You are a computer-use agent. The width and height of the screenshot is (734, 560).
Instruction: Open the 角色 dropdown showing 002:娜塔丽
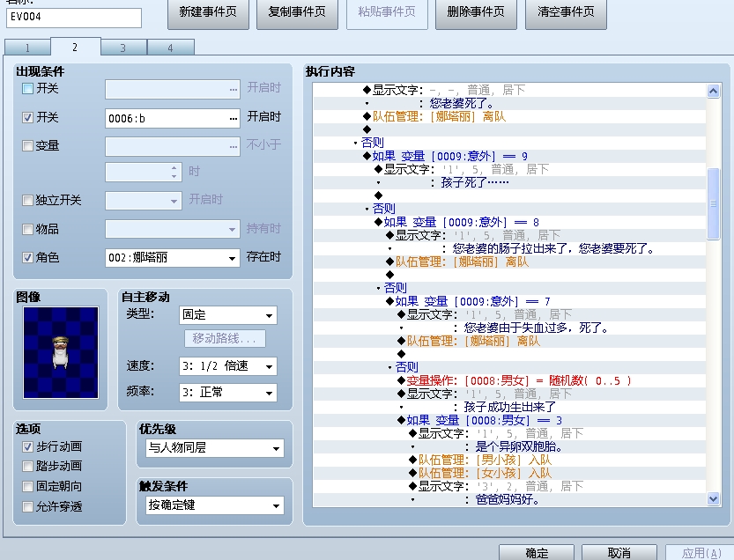(173, 258)
